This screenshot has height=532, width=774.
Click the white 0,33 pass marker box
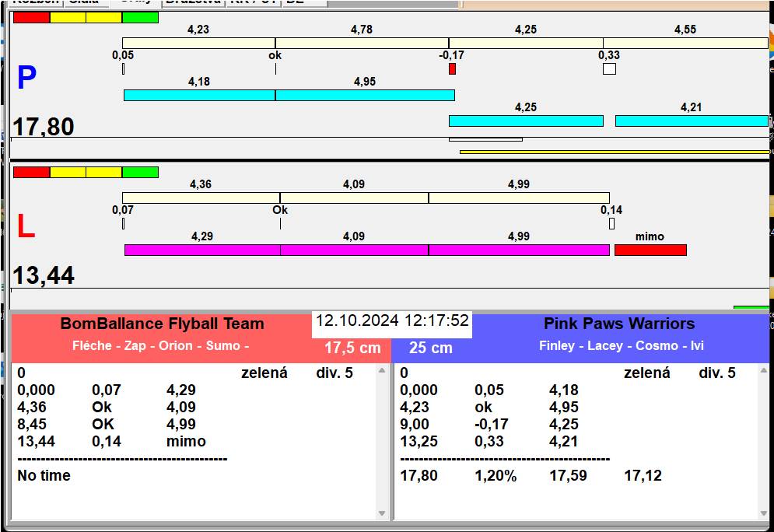pos(609,68)
